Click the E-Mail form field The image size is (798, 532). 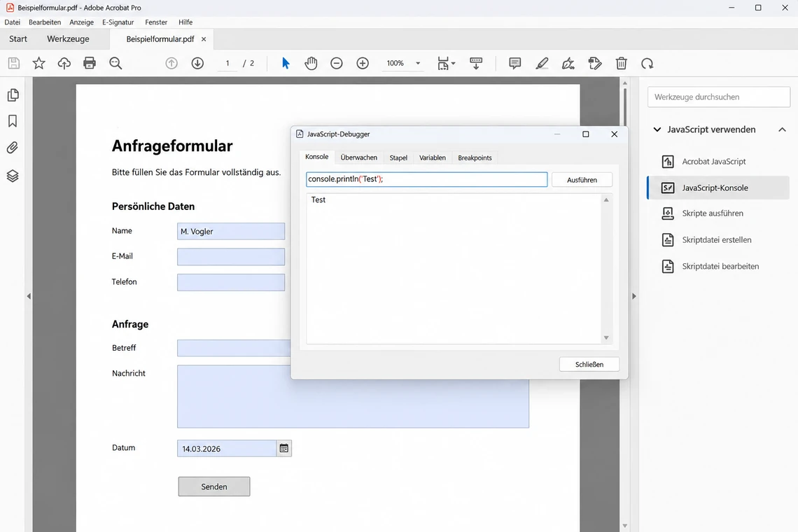(231, 257)
